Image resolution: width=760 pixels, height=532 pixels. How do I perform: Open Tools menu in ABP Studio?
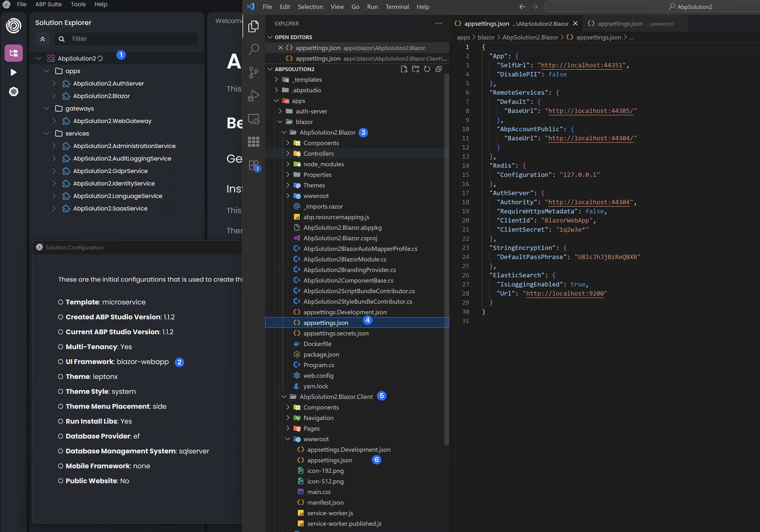point(78,4)
